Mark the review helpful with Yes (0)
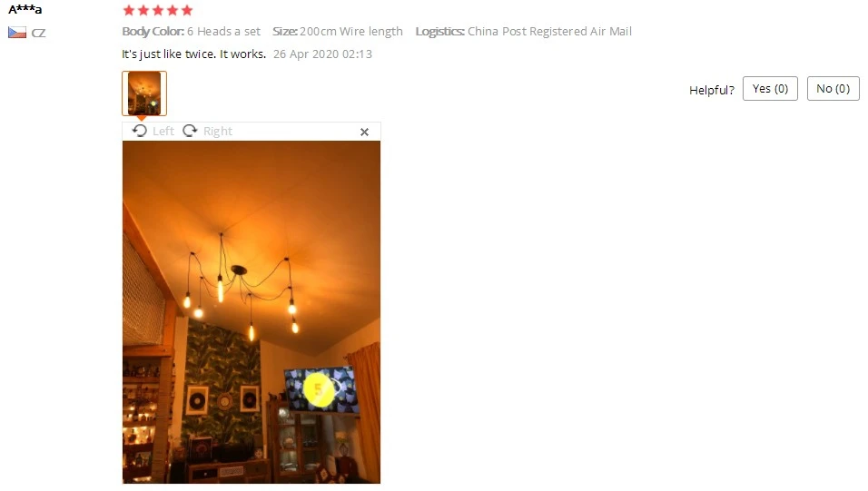Screen dimensions: 868x491 [x=770, y=89]
